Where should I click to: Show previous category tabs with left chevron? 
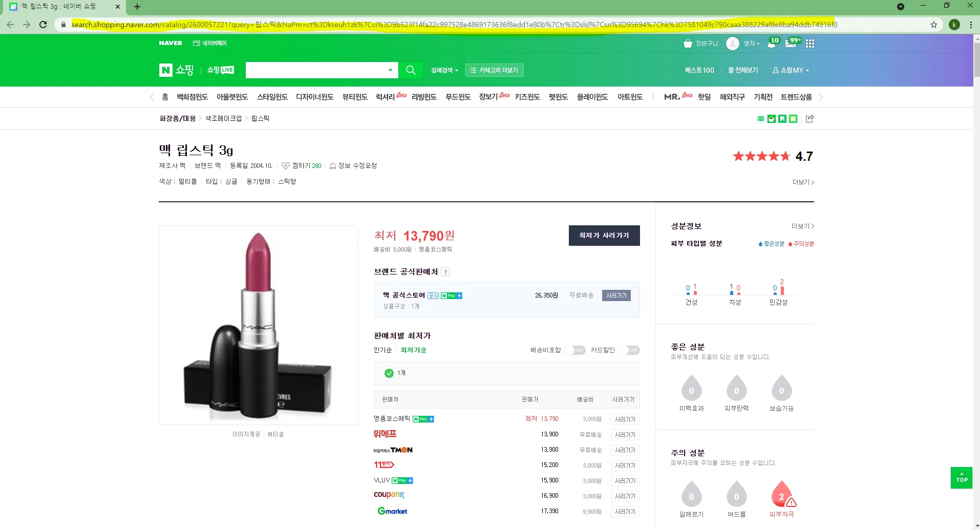(152, 97)
